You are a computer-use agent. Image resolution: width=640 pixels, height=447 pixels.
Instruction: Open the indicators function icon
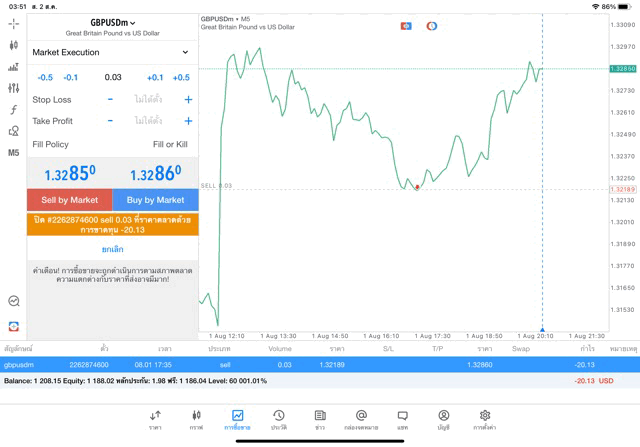coord(14,110)
